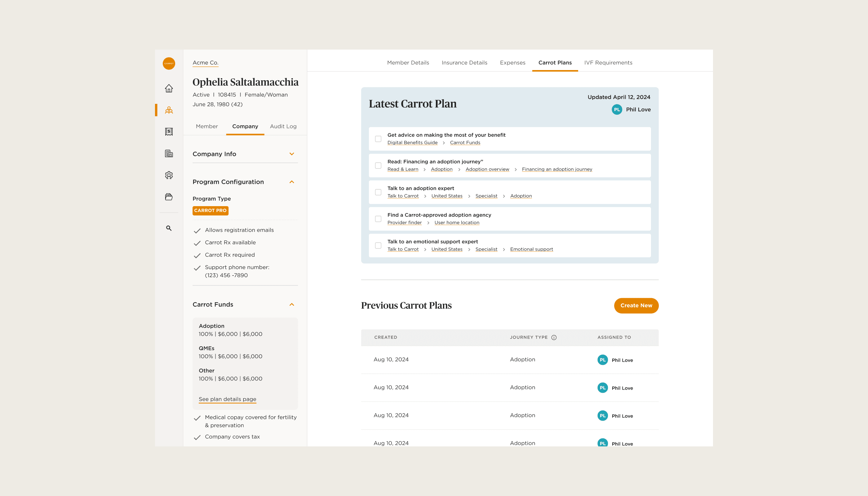
Task: Click the Create New button
Action: point(636,306)
